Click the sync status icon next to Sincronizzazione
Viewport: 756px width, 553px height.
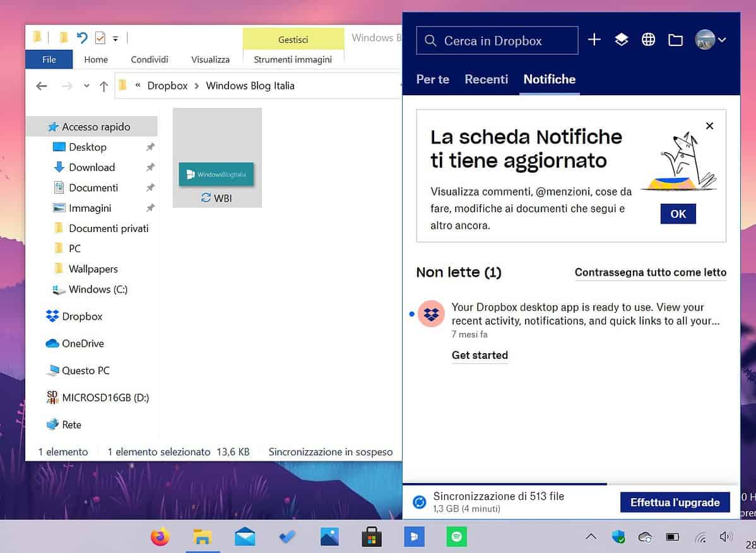[419, 502]
